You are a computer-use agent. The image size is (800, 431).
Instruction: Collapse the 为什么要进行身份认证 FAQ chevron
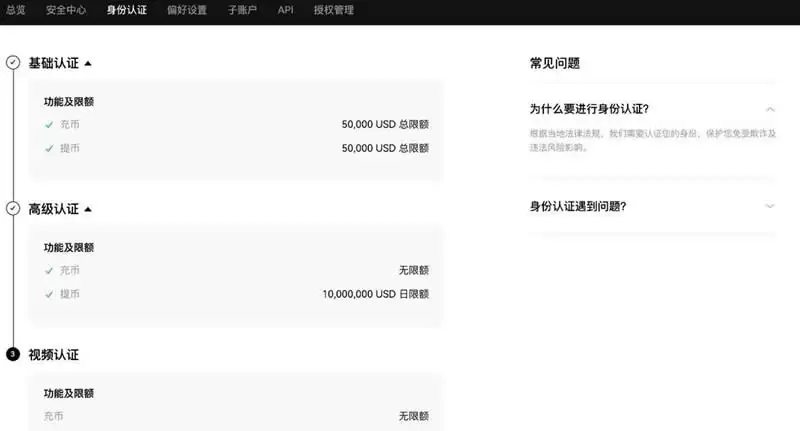point(769,109)
